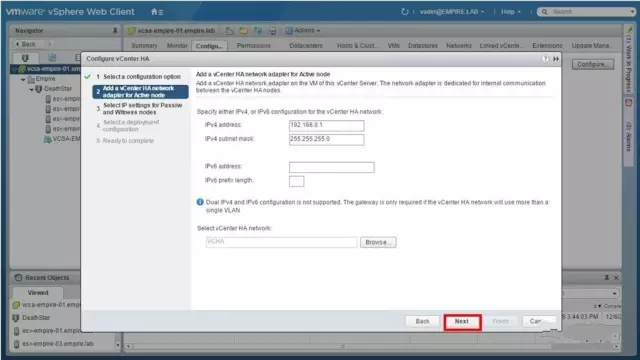
Task: Click the new folder toolbar icon
Action: coord(244,31)
